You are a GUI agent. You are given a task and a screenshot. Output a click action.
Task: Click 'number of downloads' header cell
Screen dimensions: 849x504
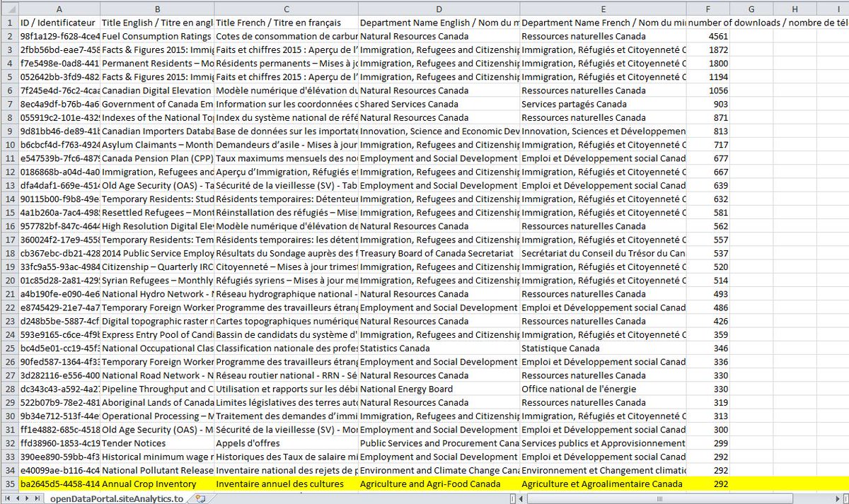point(708,23)
